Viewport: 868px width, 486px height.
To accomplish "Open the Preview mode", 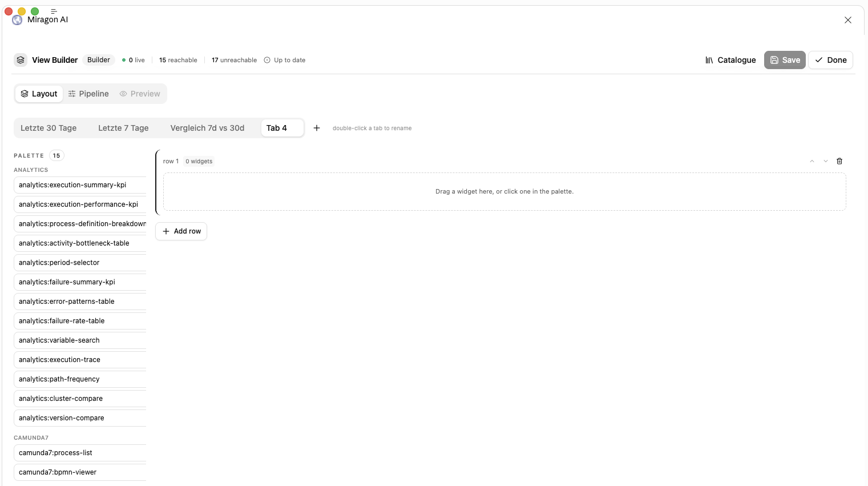I will click(x=140, y=94).
